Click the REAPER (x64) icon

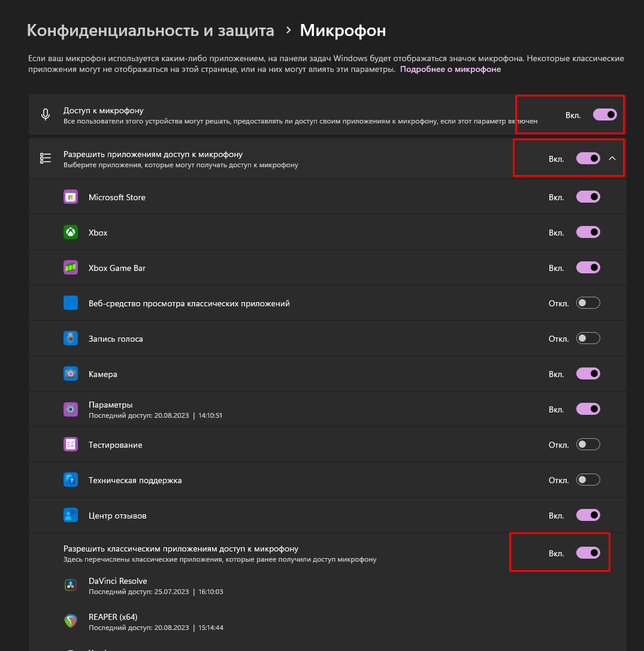point(71,621)
